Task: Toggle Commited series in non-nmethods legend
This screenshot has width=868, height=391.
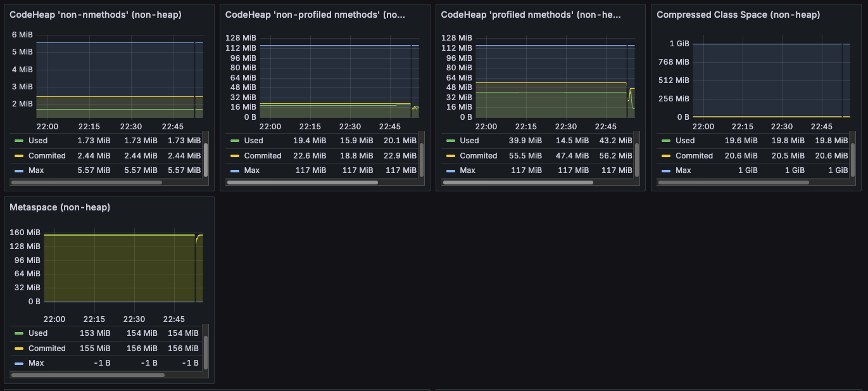Action: 47,155
